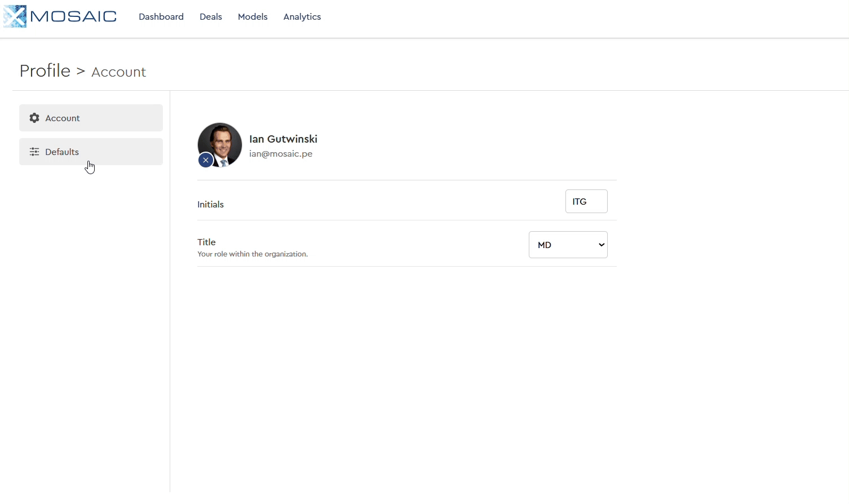Select the Account sidebar tab

click(x=91, y=118)
